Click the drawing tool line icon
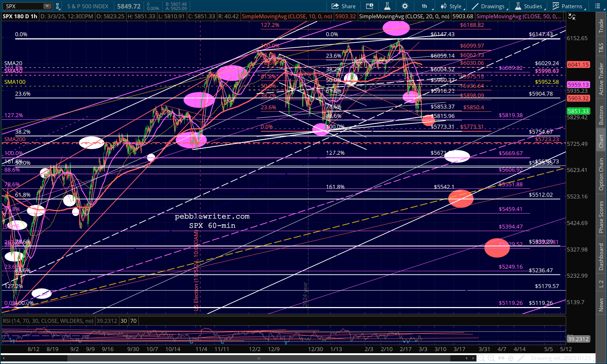The height and width of the screenshot is (364, 607). point(521,358)
